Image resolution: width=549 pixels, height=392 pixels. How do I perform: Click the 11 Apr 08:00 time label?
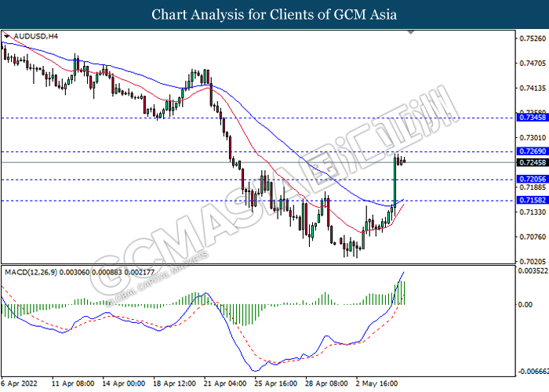pyautogui.click(x=73, y=383)
